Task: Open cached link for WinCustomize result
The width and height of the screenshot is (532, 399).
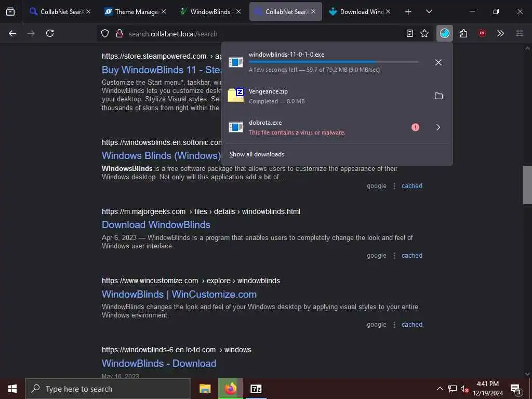Action: [x=412, y=325]
